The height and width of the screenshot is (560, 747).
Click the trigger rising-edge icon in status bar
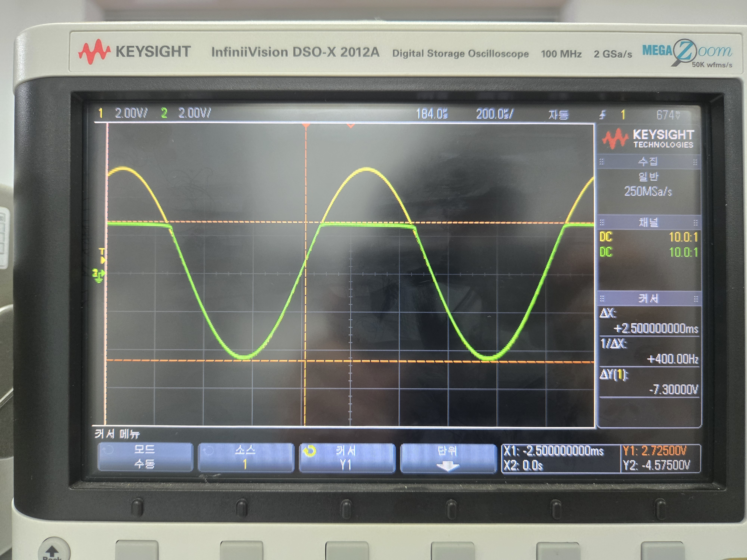603,115
